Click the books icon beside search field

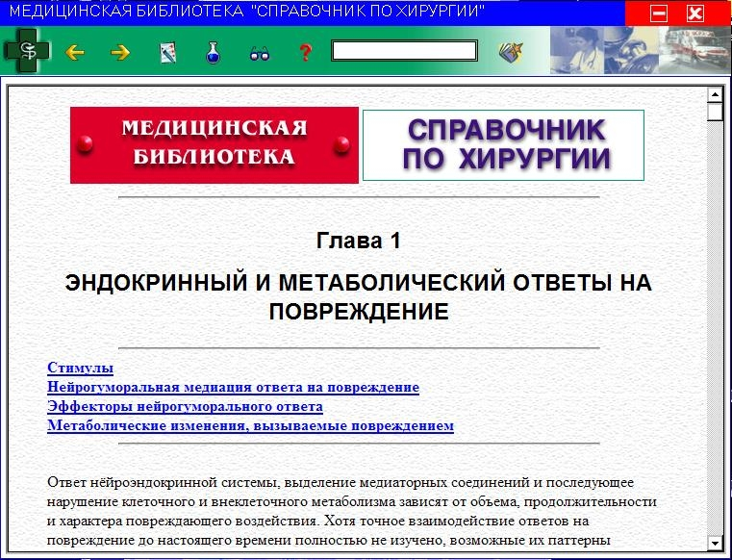(x=510, y=52)
